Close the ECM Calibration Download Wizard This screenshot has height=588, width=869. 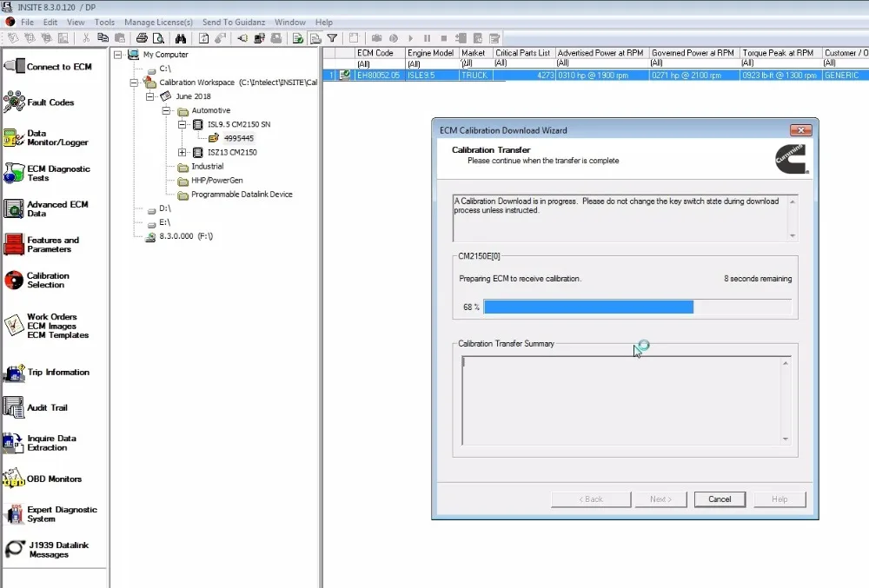[801, 130]
